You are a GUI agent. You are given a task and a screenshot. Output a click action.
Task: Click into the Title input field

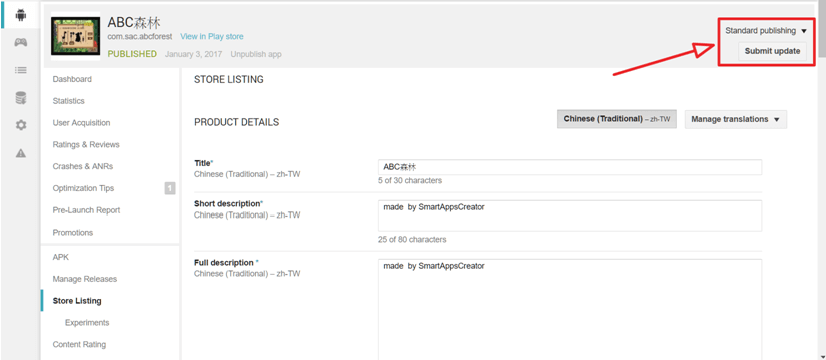coord(570,167)
